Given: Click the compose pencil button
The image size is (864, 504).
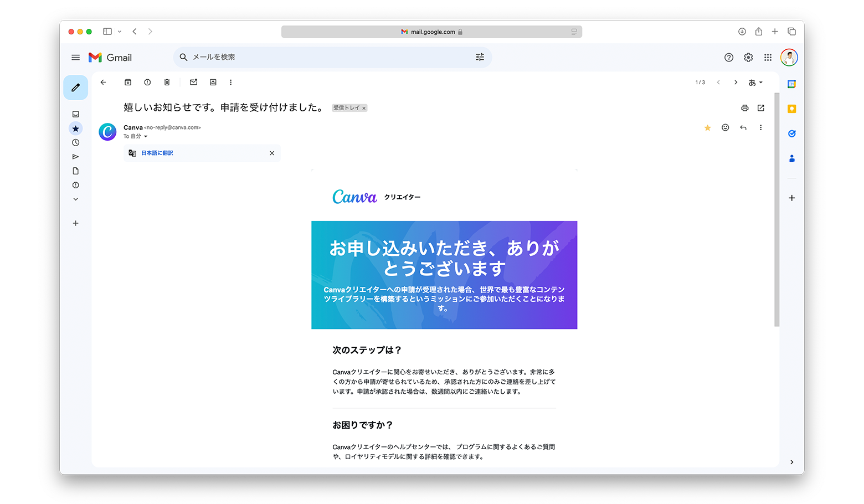Looking at the screenshot, I should 76,88.
